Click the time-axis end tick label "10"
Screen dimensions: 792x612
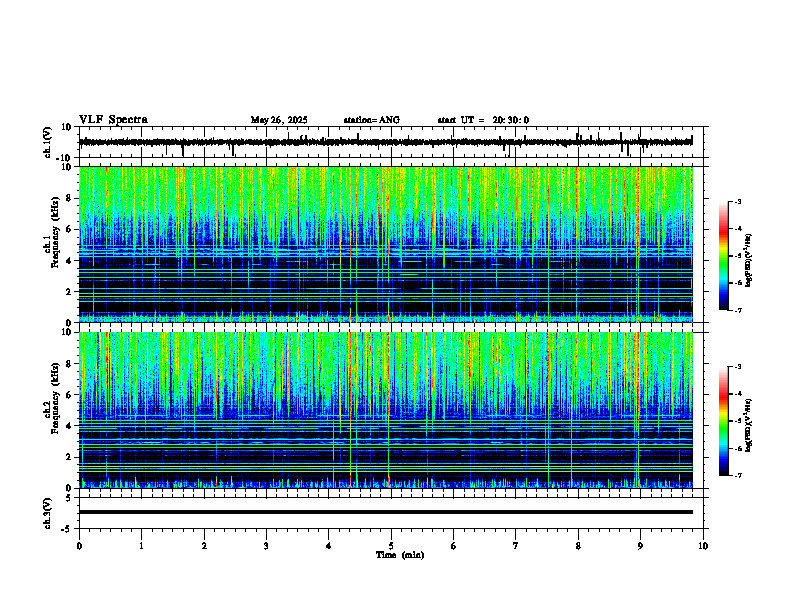point(703,546)
